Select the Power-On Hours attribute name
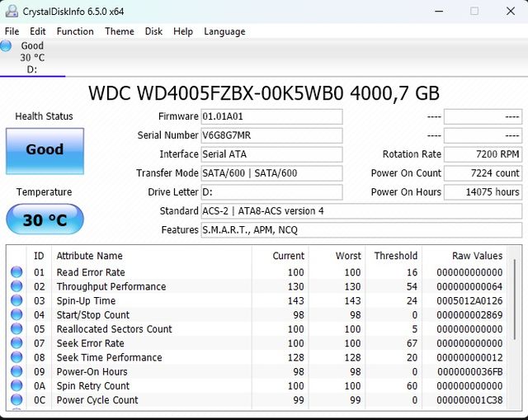Image resolution: width=528 pixels, height=420 pixels. [x=92, y=371]
